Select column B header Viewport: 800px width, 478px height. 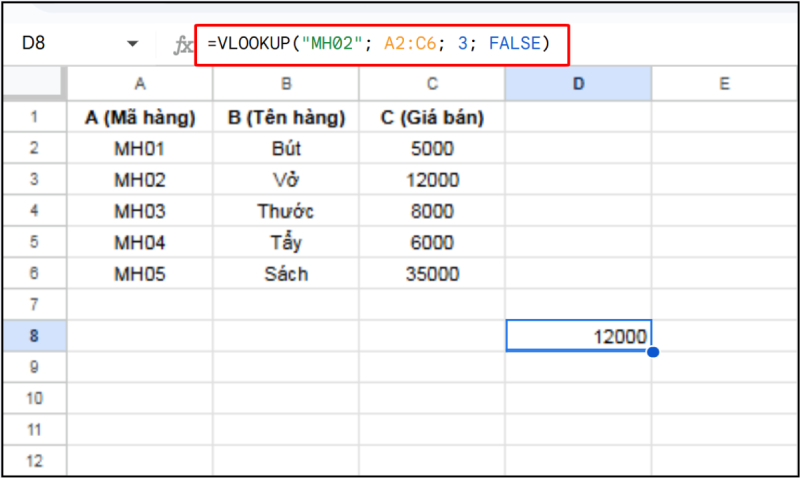coord(286,84)
